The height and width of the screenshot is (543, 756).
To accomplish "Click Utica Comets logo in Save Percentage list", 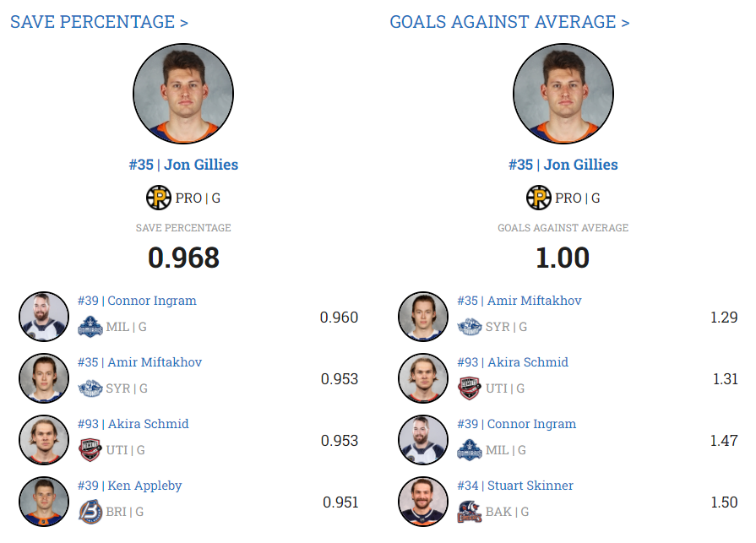I will pos(90,450).
